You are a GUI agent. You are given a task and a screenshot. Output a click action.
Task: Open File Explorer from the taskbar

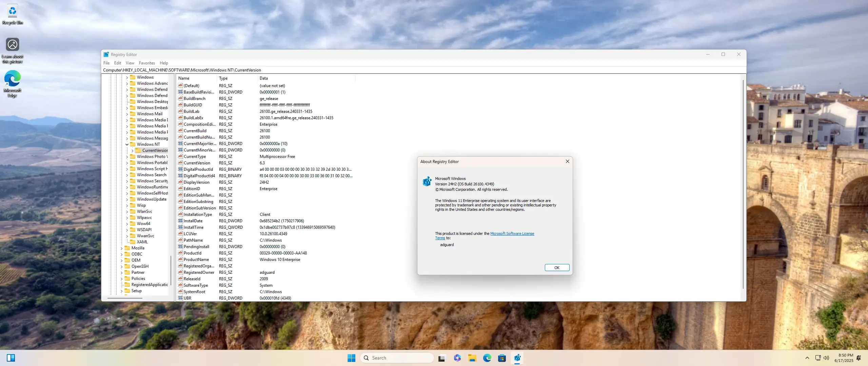click(472, 358)
